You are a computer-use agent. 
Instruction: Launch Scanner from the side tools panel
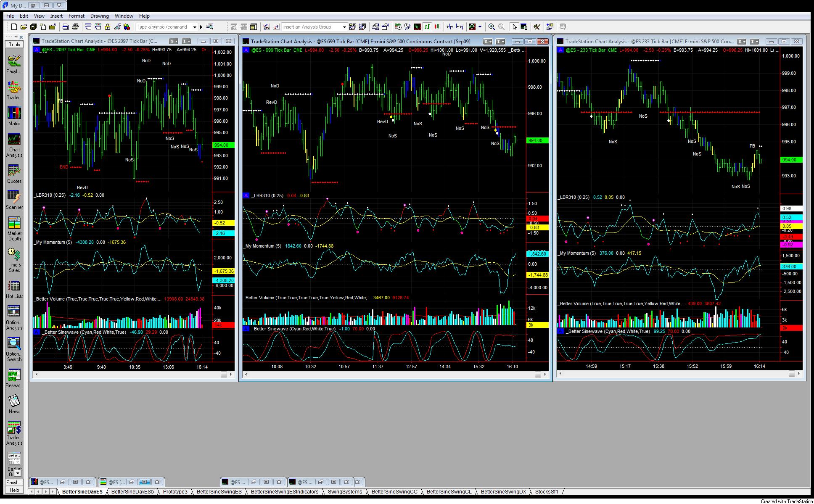14,200
